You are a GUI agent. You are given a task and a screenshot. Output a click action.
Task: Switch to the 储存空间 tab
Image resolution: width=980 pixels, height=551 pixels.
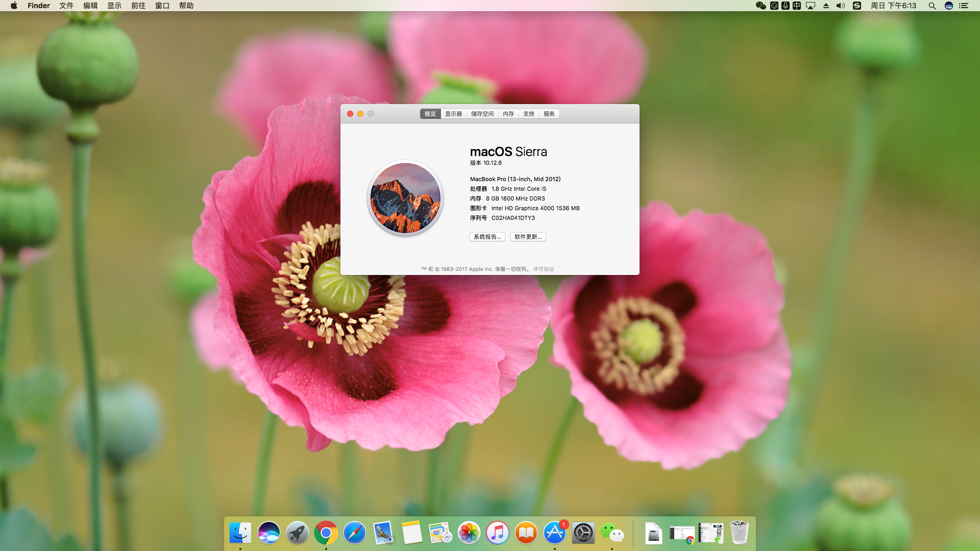pyautogui.click(x=482, y=114)
